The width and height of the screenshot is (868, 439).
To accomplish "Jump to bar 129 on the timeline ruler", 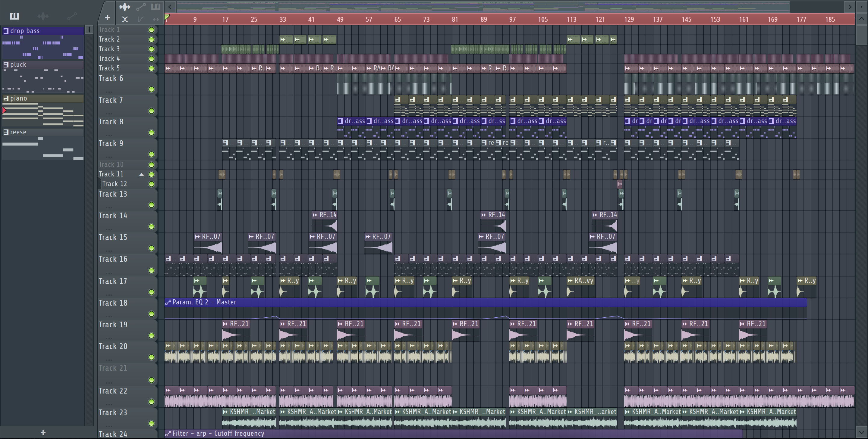I will tap(629, 20).
